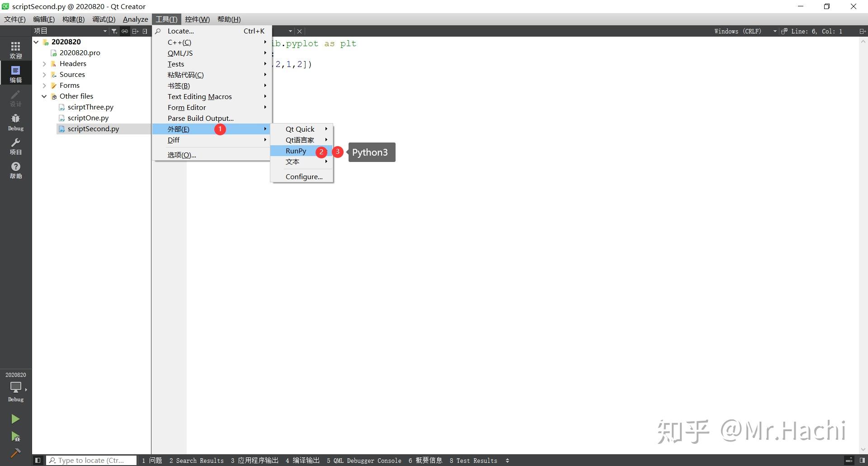The width and height of the screenshot is (868, 466).
Task: Toggle the left sidebar visibility
Action: point(38,461)
